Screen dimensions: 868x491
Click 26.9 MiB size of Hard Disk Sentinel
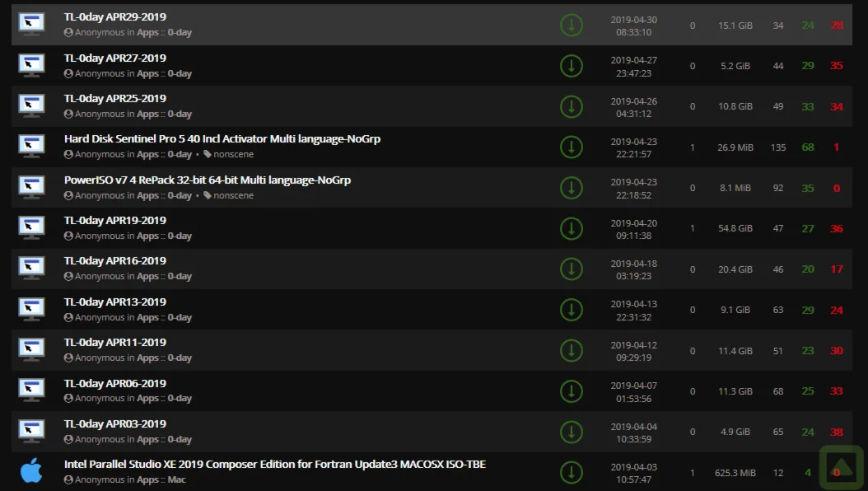click(x=735, y=147)
